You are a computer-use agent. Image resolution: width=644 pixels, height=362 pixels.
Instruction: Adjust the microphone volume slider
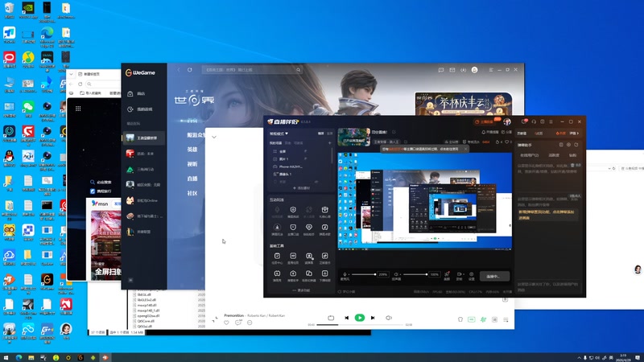tap(364, 274)
